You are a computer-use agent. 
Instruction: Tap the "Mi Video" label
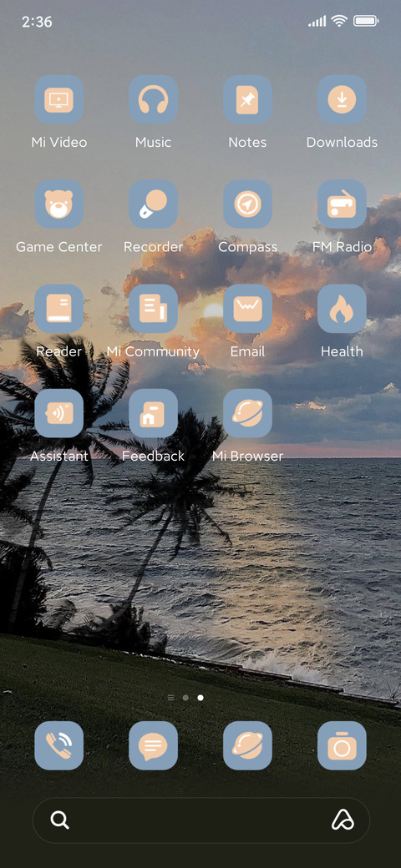pyautogui.click(x=59, y=142)
